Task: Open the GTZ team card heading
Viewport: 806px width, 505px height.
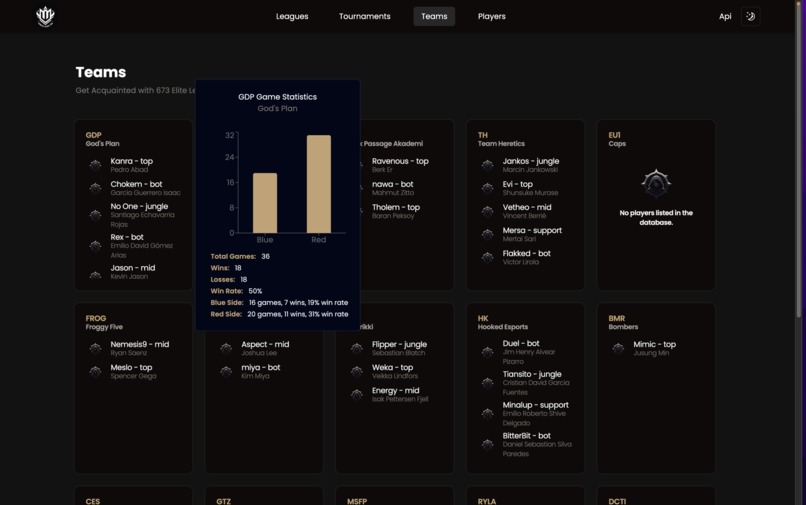Action: (x=224, y=501)
